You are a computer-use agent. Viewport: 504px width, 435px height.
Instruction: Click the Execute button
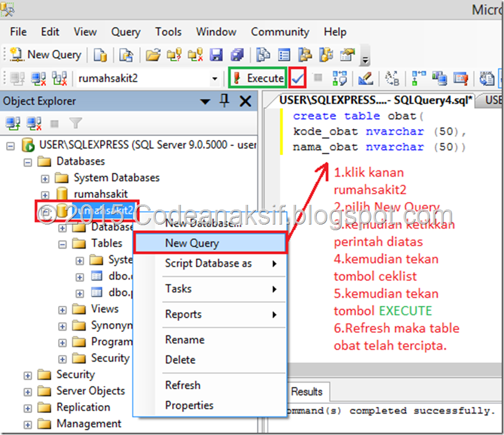[258, 78]
